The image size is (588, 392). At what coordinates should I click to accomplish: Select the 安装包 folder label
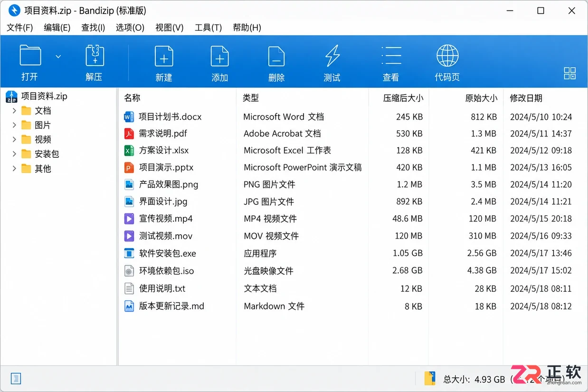(x=47, y=154)
